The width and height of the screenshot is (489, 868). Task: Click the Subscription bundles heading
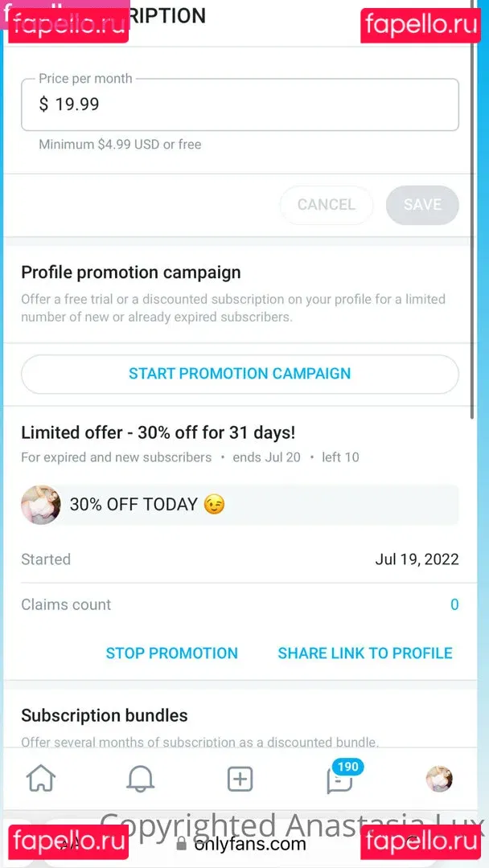tap(105, 715)
